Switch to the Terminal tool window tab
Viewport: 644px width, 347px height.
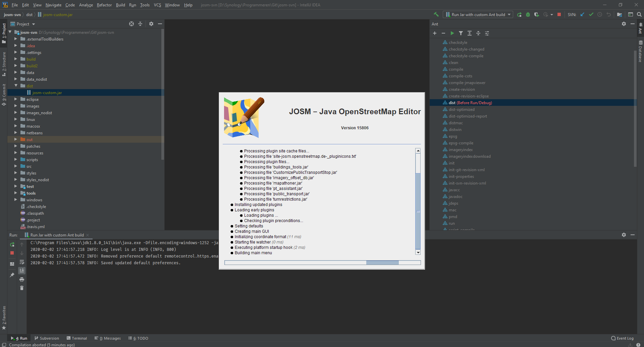coord(77,338)
